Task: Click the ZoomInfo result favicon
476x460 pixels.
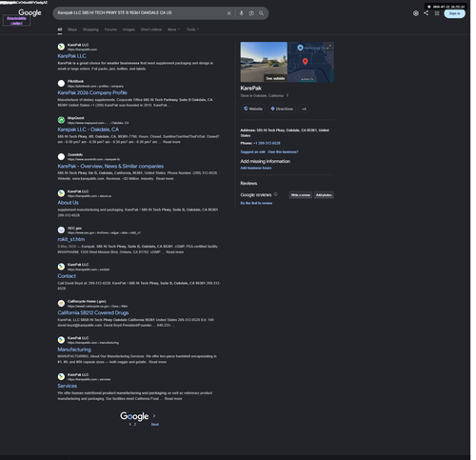Action: point(61,156)
